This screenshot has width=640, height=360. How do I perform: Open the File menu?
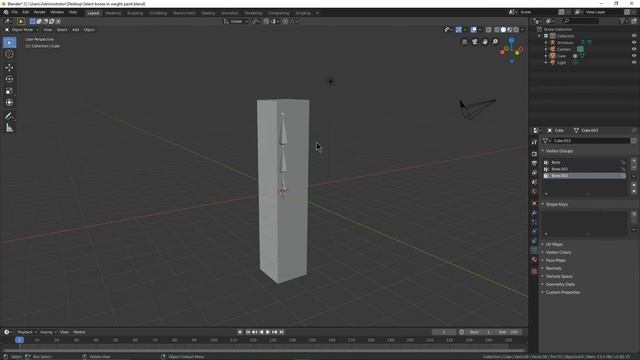click(15, 12)
